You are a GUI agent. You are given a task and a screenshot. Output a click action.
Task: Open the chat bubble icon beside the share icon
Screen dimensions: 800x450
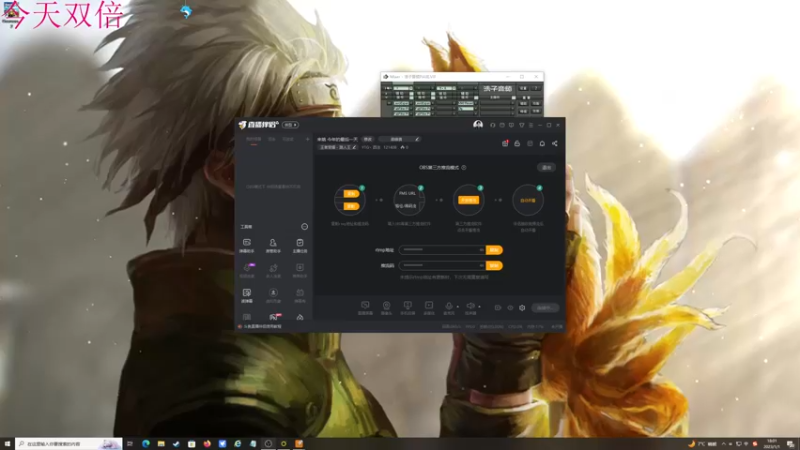coord(542,143)
